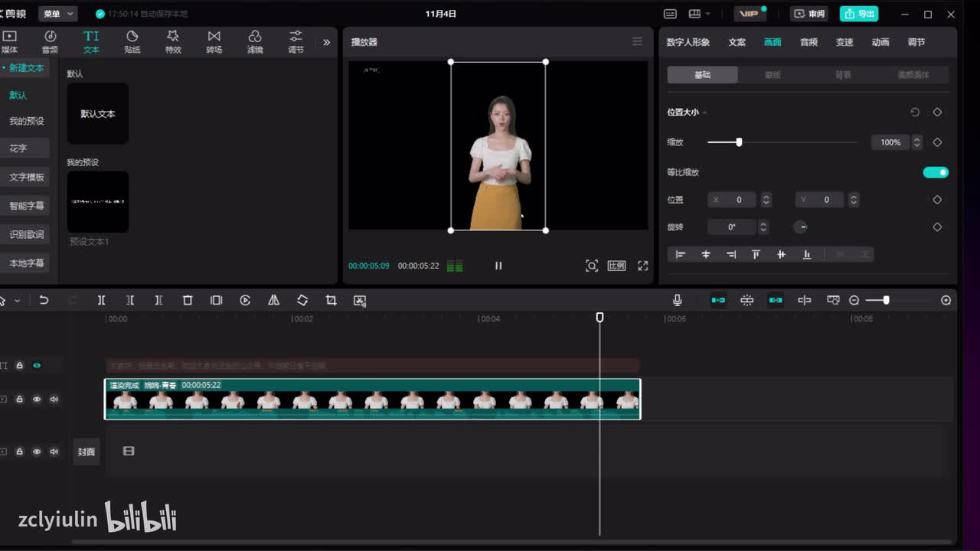Click the microphone record voiceover icon

677,301
